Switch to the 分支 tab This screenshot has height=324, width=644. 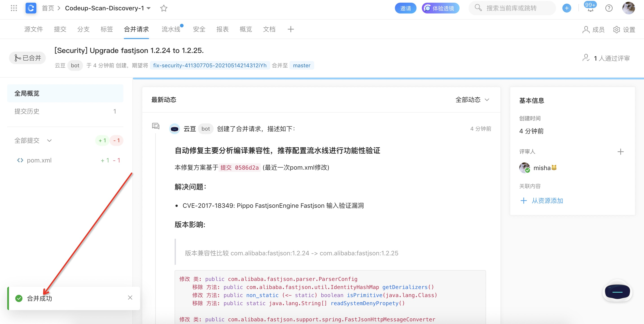coord(83,29)
